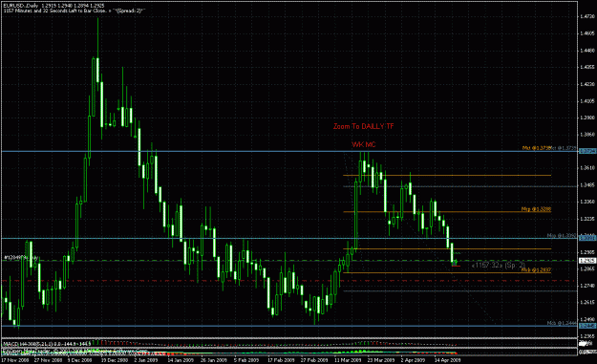Select the red 'WK MC' chart label
This screenshot has height=364, width=597.
click(364, 144)
